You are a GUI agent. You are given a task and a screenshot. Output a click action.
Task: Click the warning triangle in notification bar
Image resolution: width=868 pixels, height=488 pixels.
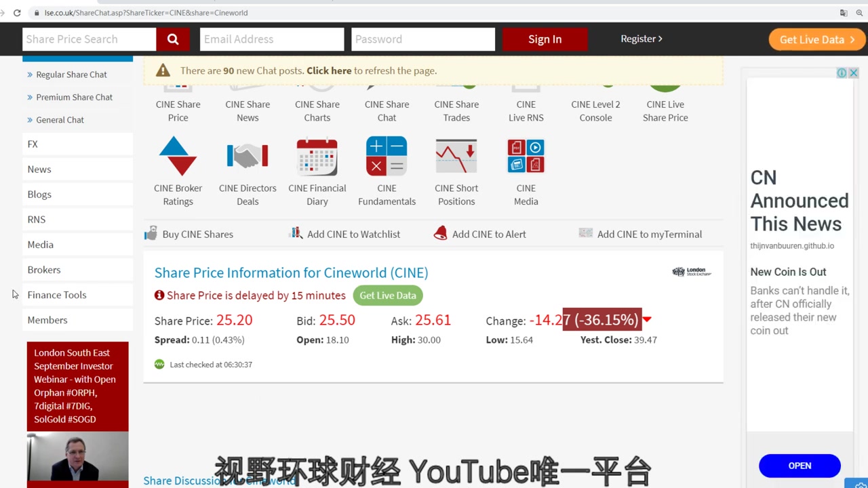click(163, 70)
